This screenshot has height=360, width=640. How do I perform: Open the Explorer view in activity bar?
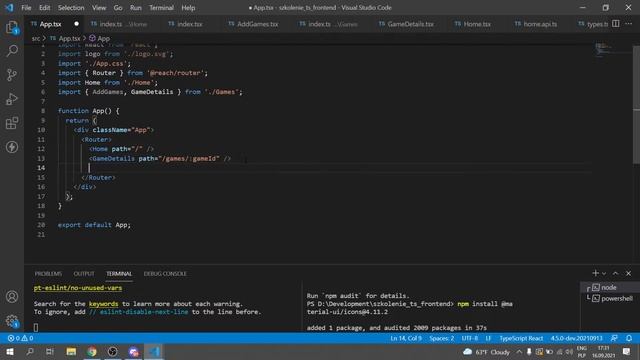click(12, 27)
